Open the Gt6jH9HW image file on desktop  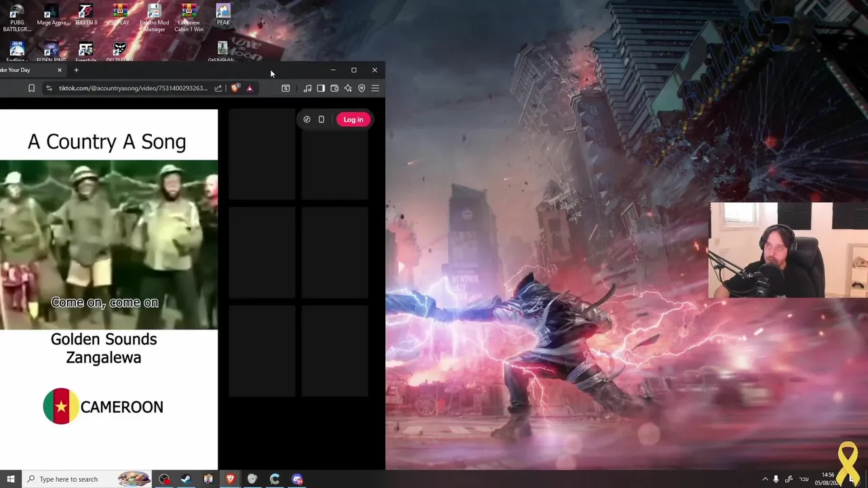(222, 52)
